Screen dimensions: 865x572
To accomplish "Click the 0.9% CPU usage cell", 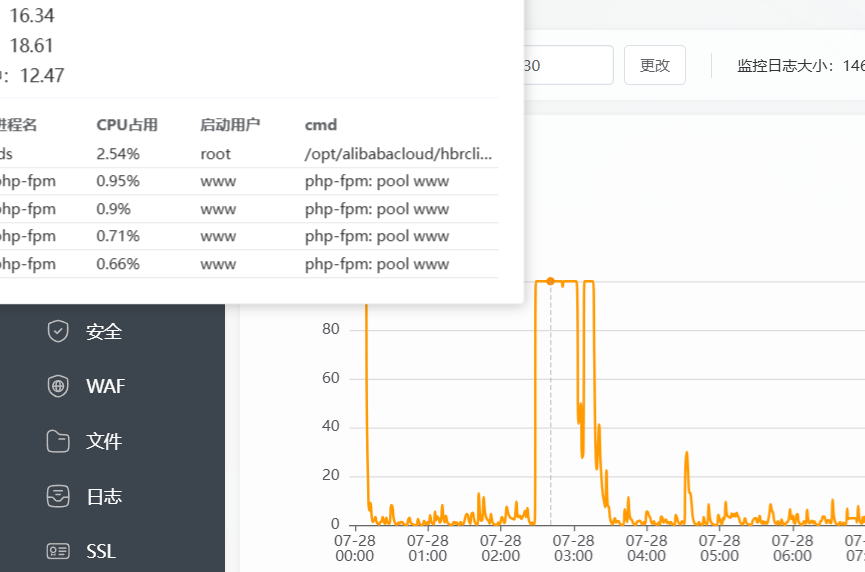I will point(114,209).
